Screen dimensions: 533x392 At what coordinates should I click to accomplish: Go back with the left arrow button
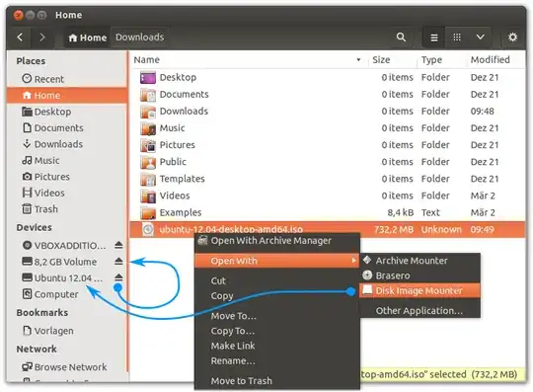point(20,38)
